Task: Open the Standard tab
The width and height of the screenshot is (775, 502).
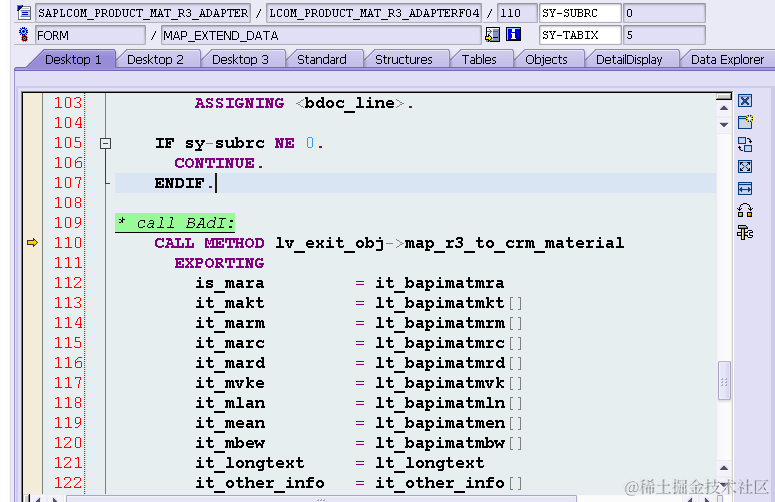Action: 322,60
